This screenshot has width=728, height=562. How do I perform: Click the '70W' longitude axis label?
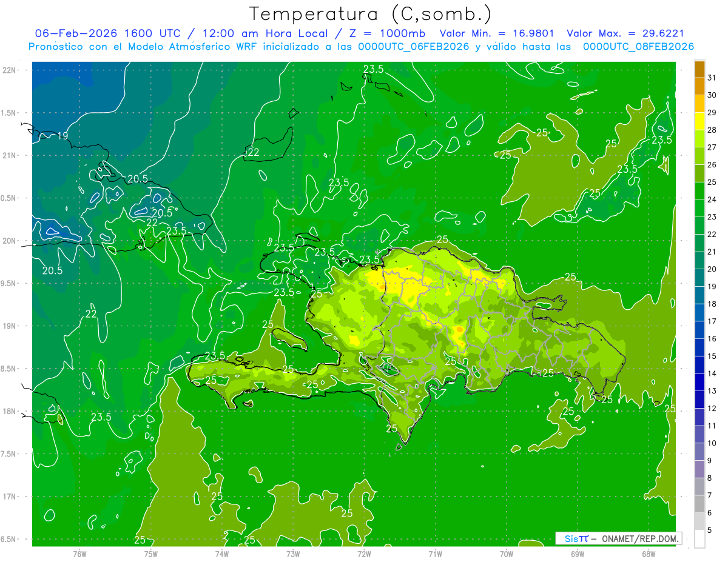(507, 554)
